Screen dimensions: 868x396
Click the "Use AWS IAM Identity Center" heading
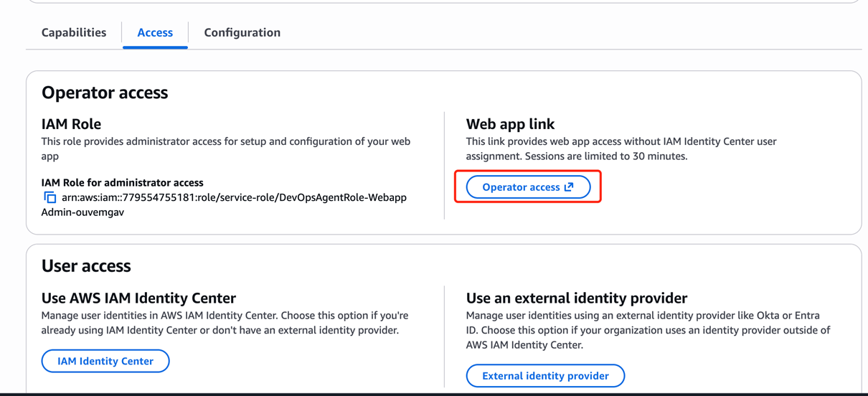138,298
